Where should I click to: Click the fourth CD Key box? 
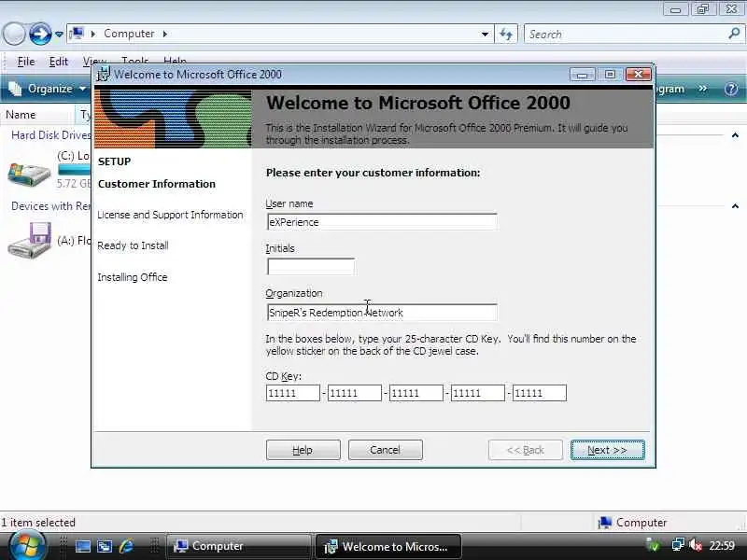[478, 393]
